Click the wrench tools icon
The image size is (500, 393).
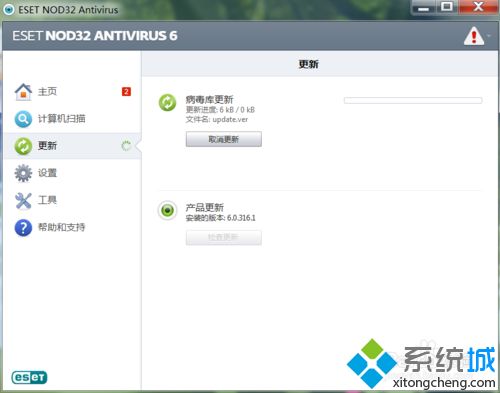[23, 200]
